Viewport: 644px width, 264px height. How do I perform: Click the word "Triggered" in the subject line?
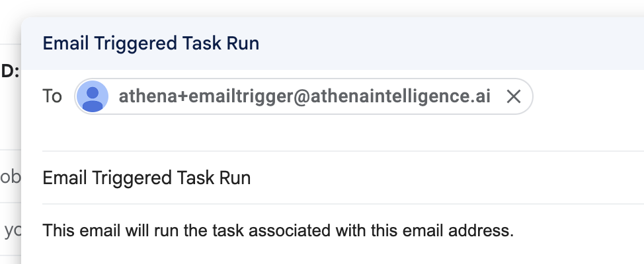click(131, 178)
